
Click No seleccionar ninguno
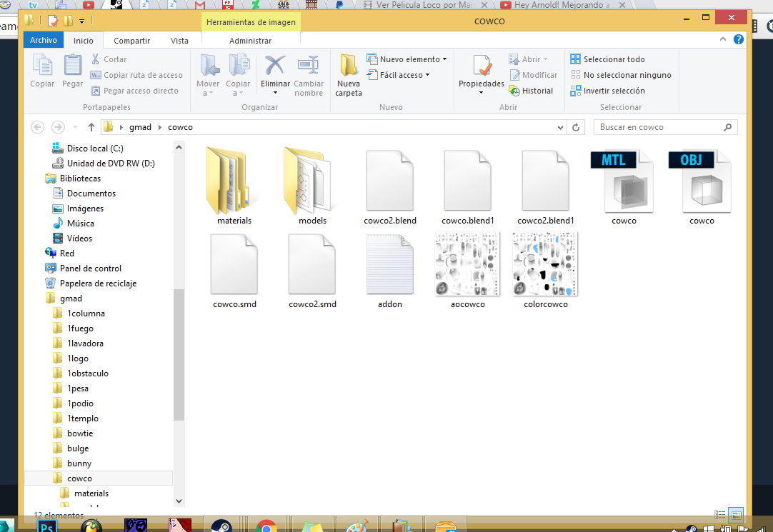click(x=621, y=75)
